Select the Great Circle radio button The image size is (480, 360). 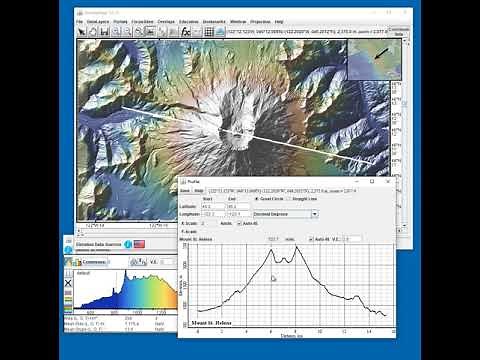[257, 199]
